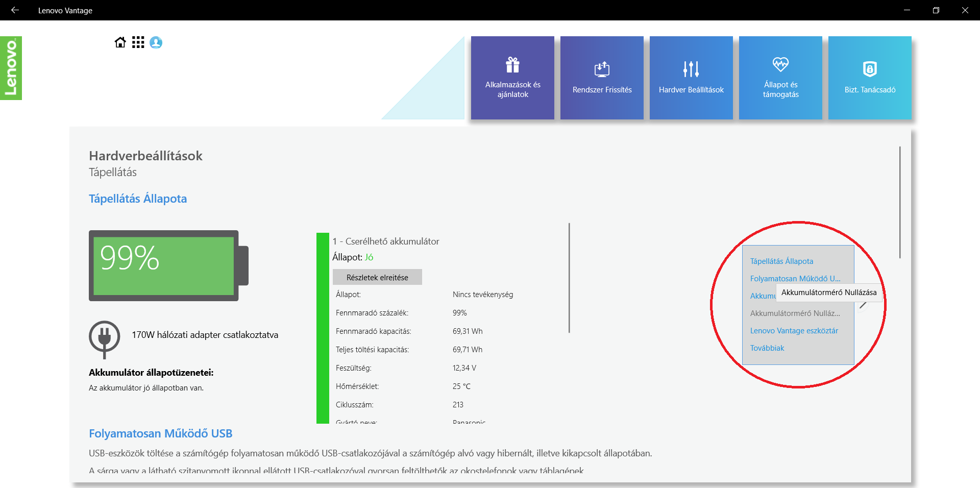
Task: Open Lenovo Vantage eszköztár link
Action: coord(794,331)
